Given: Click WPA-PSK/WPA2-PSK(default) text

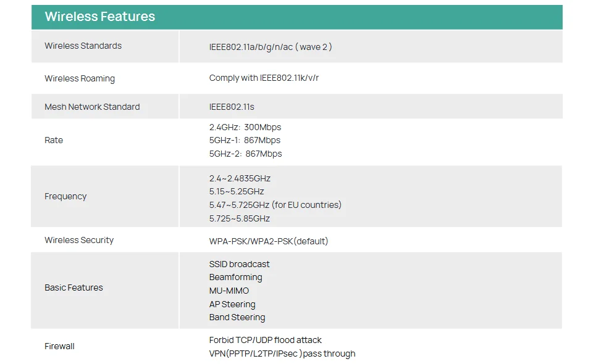Looking at the screenshot, I should [269, 241].
